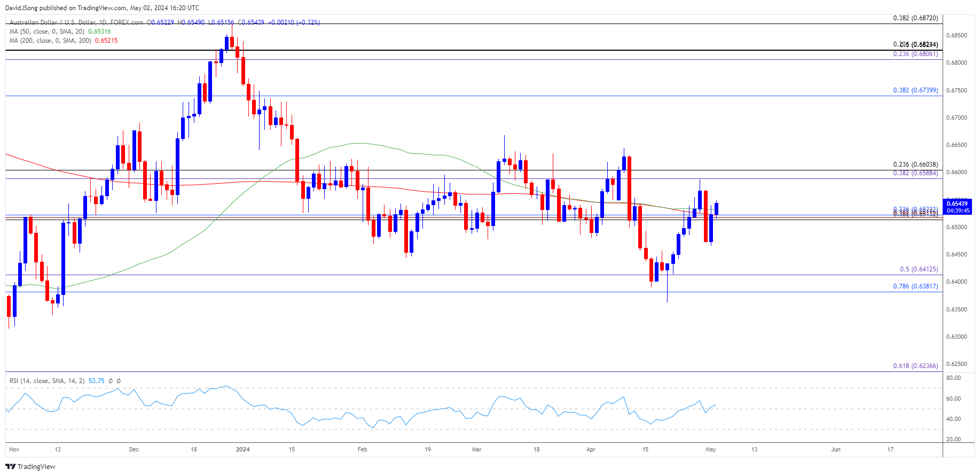Select the MA 50 indicator legend

pyautogui.click(x=47, y=32)
